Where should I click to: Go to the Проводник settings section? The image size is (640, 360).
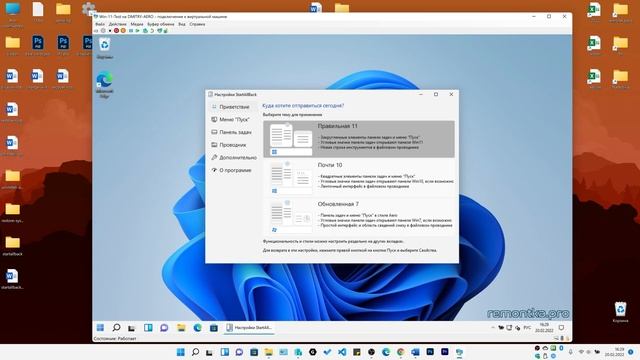pos(234,145)
